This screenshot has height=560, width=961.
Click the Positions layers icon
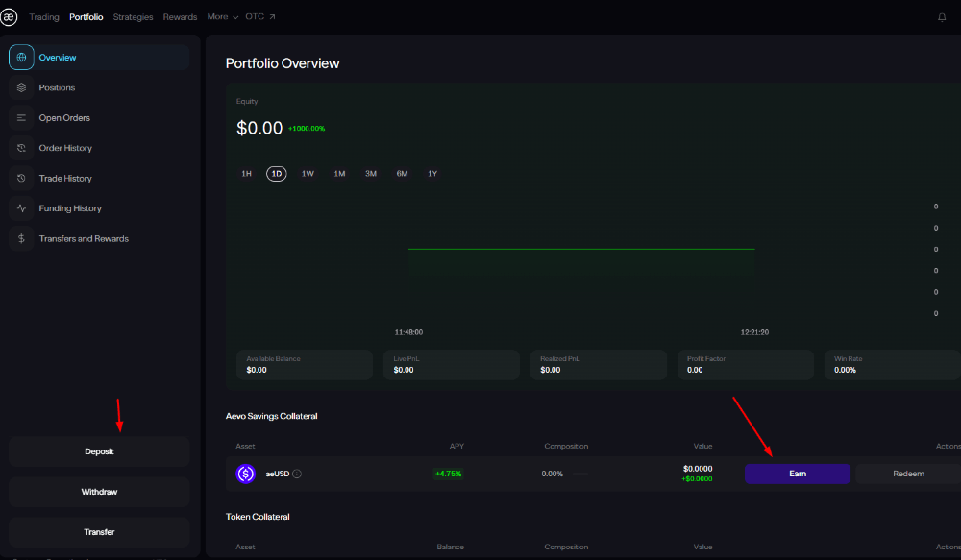(21, 87)
